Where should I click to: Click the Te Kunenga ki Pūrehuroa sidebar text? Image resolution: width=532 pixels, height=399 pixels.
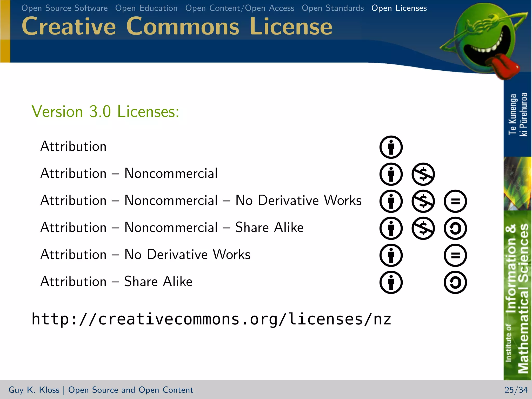[x=518, y=114]
